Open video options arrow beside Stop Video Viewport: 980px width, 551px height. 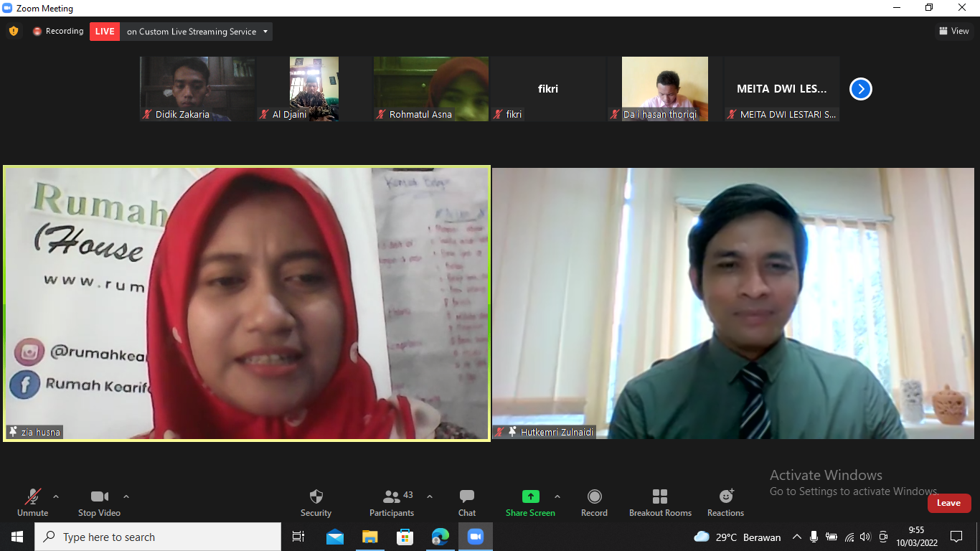click(x=126, y=496)
